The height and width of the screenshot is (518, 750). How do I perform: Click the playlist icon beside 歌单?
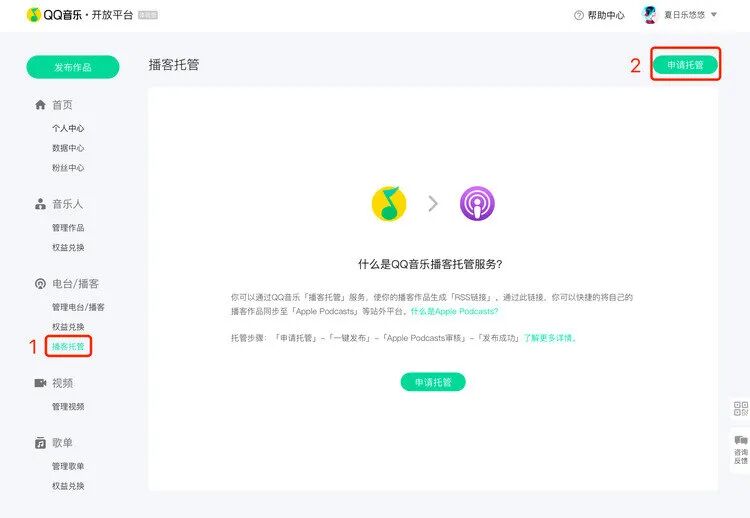point(40,443)
